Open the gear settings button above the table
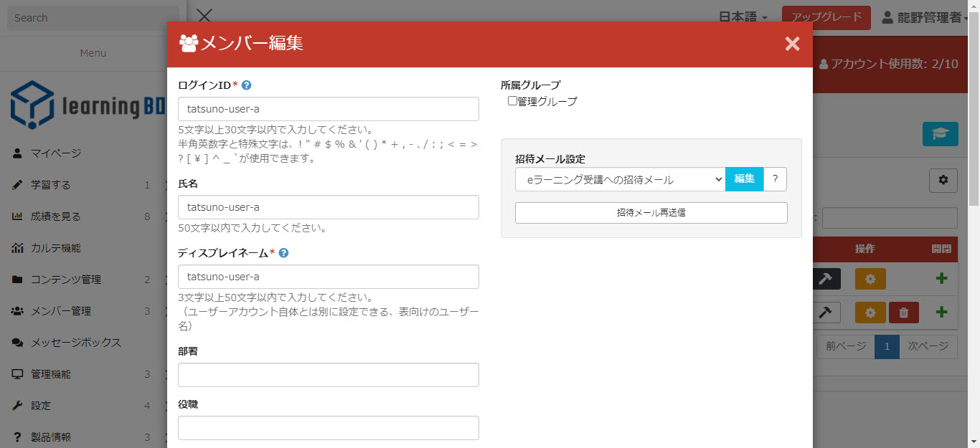This screenshot has width=980, height=448. (943, 181)
